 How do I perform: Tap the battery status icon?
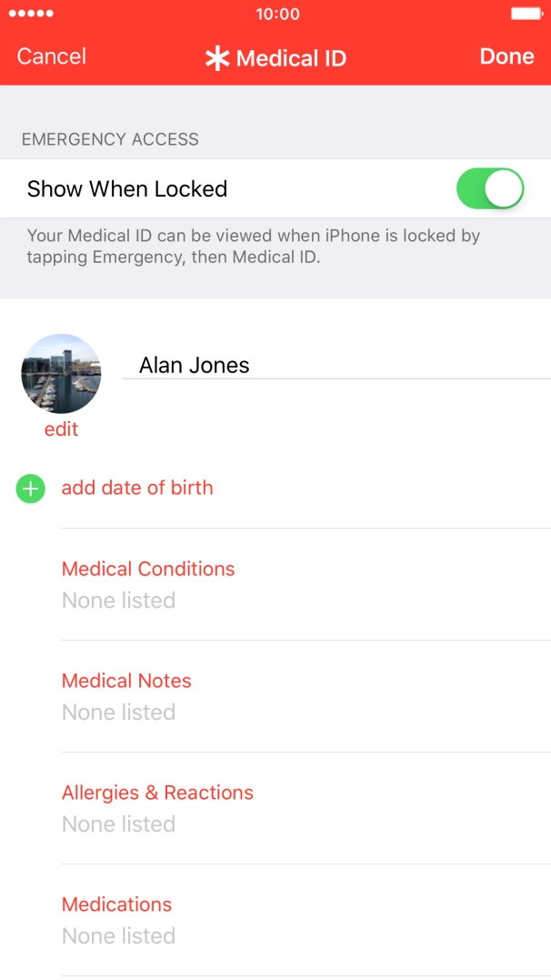pyautogui.click(x=526, y=14)
